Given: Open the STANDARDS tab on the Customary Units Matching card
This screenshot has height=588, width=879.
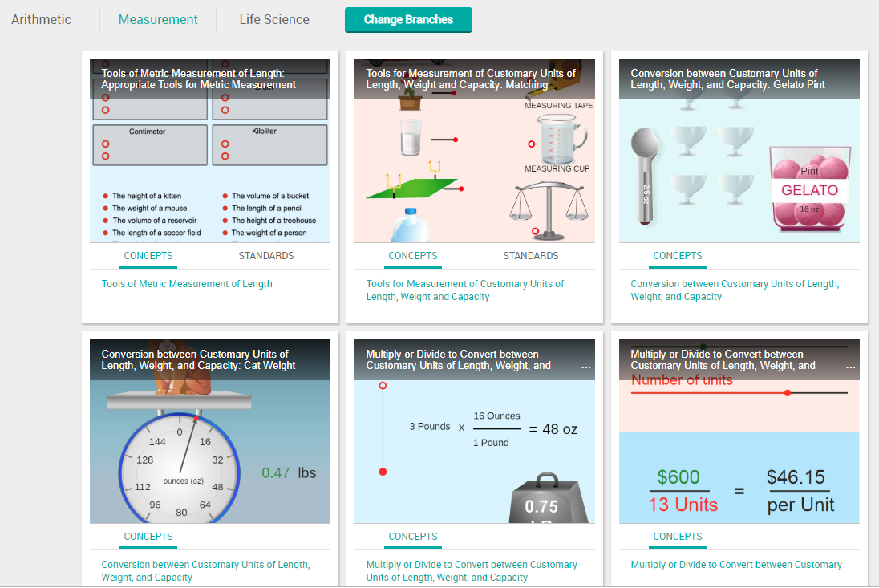Looking at the screenshot, I should coord(531,255).
